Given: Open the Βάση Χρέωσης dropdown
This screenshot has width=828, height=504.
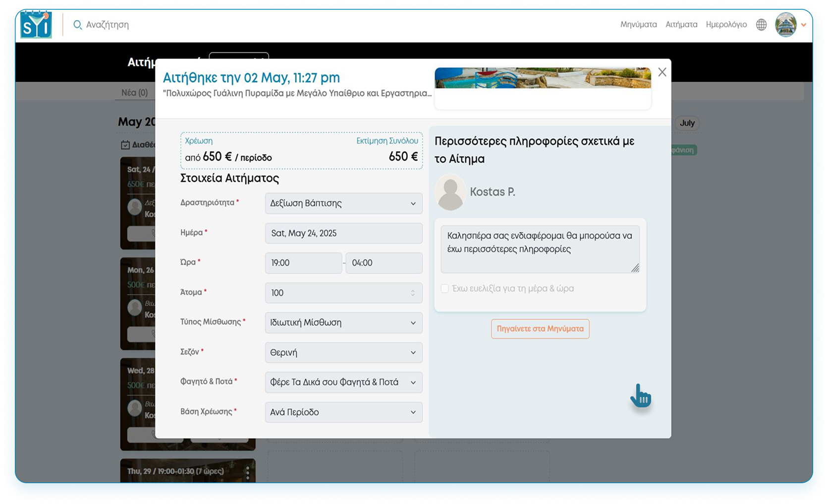Looking at the screenshot, I should (343, 412).
